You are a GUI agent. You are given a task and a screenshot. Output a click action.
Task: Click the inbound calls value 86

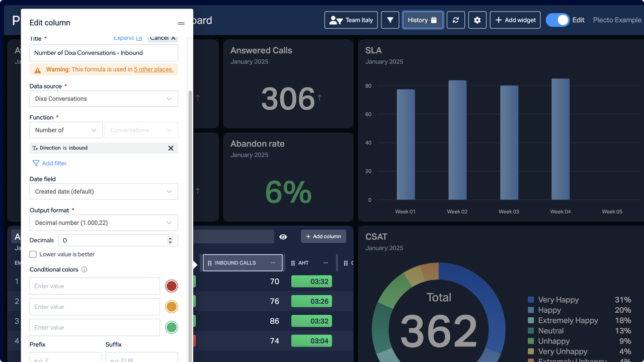(x=274, y=321)
